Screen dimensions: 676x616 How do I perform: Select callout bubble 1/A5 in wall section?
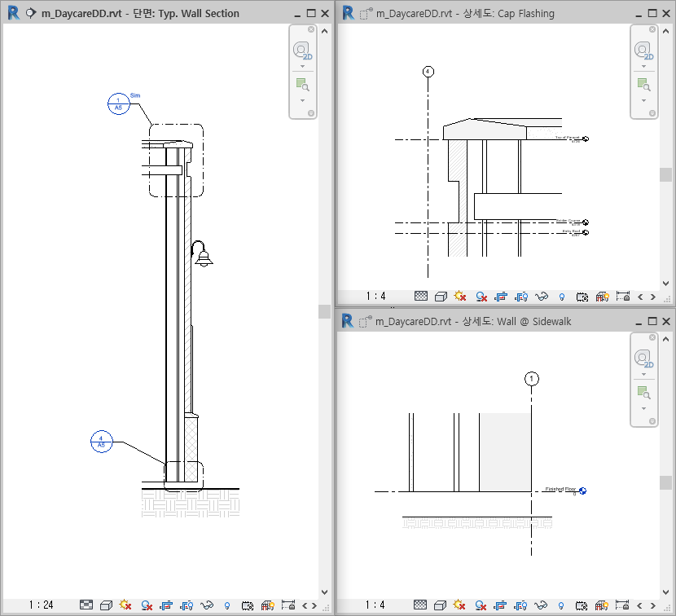119,103
